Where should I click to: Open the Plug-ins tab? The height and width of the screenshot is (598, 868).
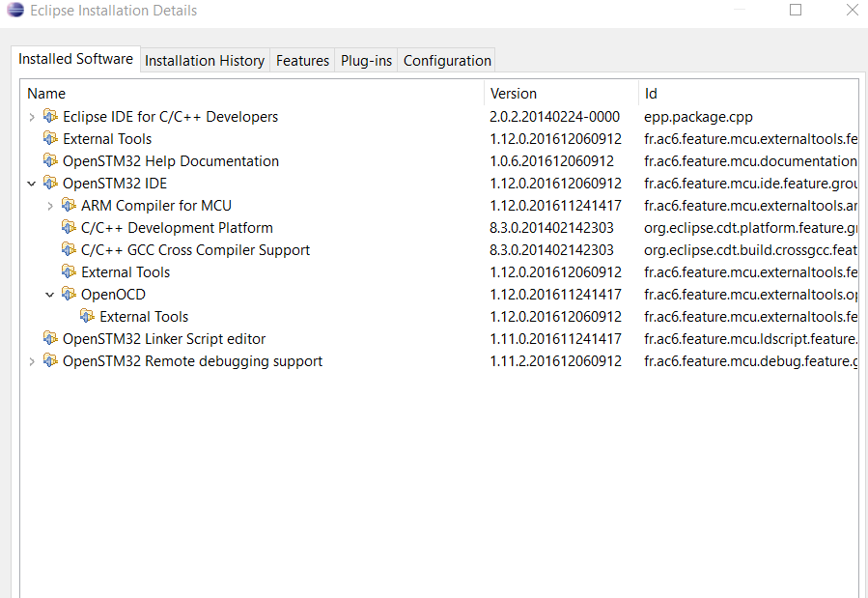366,61
